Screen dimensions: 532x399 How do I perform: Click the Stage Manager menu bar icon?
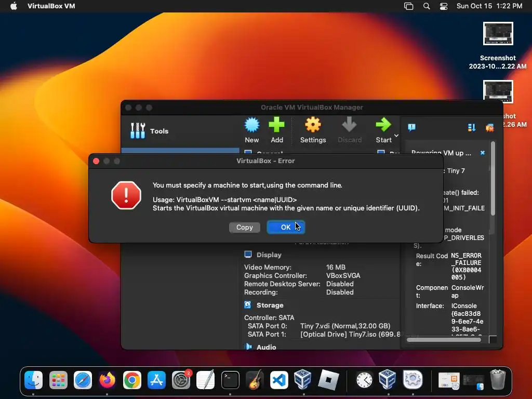(x=408, y=6)
